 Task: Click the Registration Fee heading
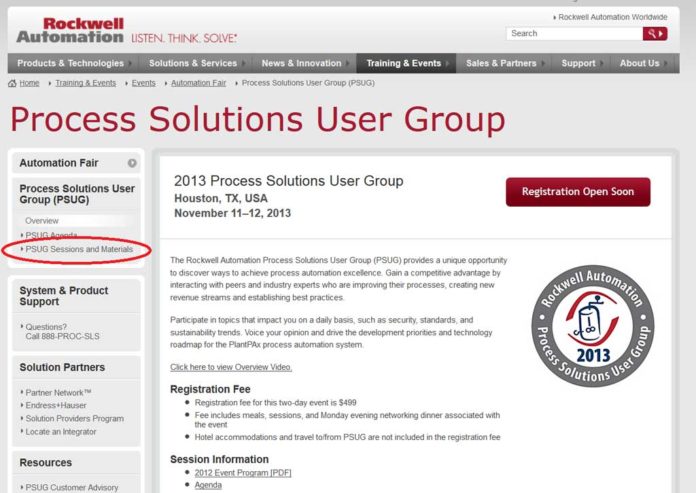coord(210,389)
